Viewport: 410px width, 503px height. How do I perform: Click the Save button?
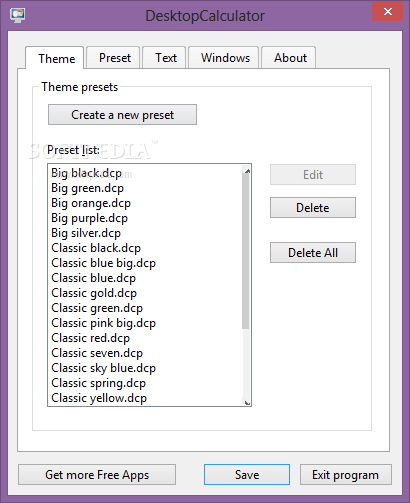point(247,474)
